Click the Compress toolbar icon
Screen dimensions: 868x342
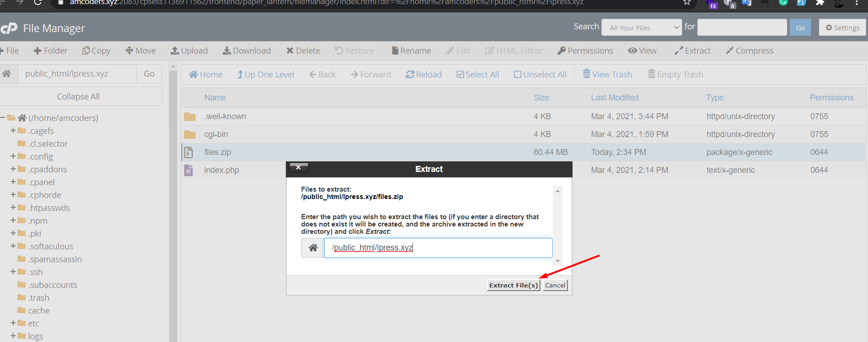coord(729,51)
